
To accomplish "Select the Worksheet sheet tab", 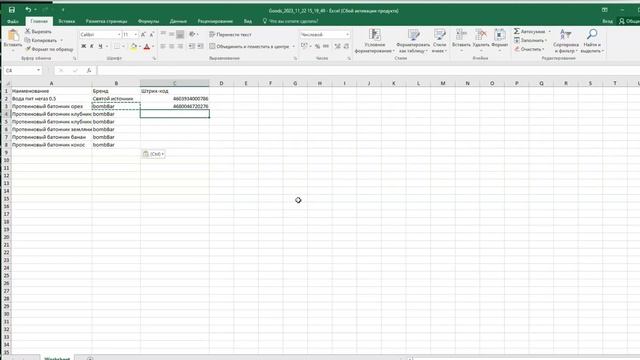I will [x=57, y=358].
